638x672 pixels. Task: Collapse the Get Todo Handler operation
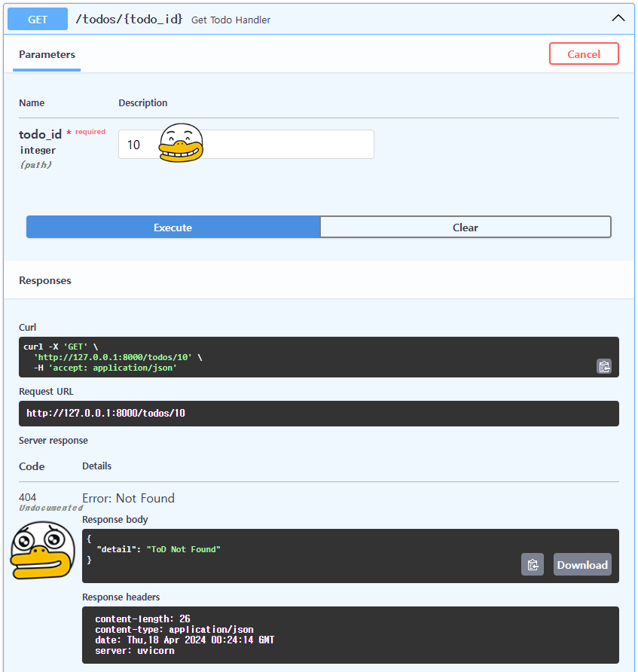tap(618, 18)
